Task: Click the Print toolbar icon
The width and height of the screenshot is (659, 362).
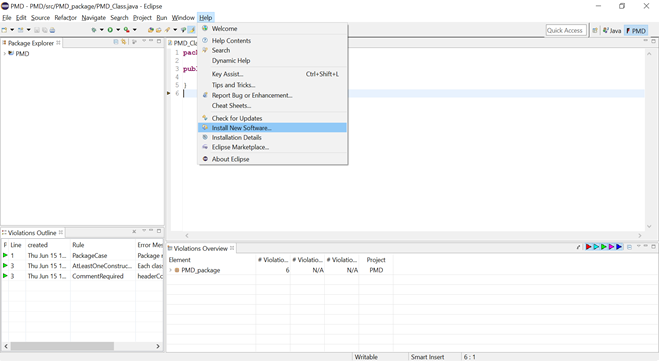Action: (52, 30)
